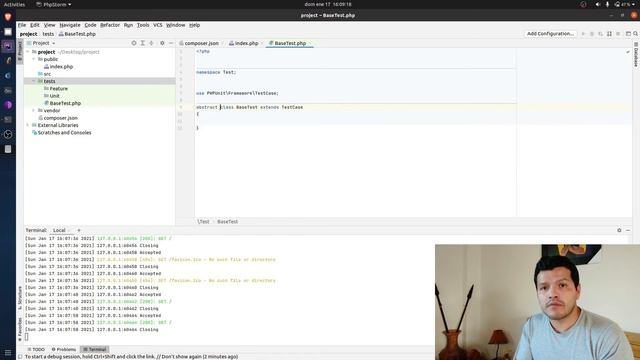Click the Debug icon in toolbar
This screenshot has height=360, width=640.
[x=592, y=34]
